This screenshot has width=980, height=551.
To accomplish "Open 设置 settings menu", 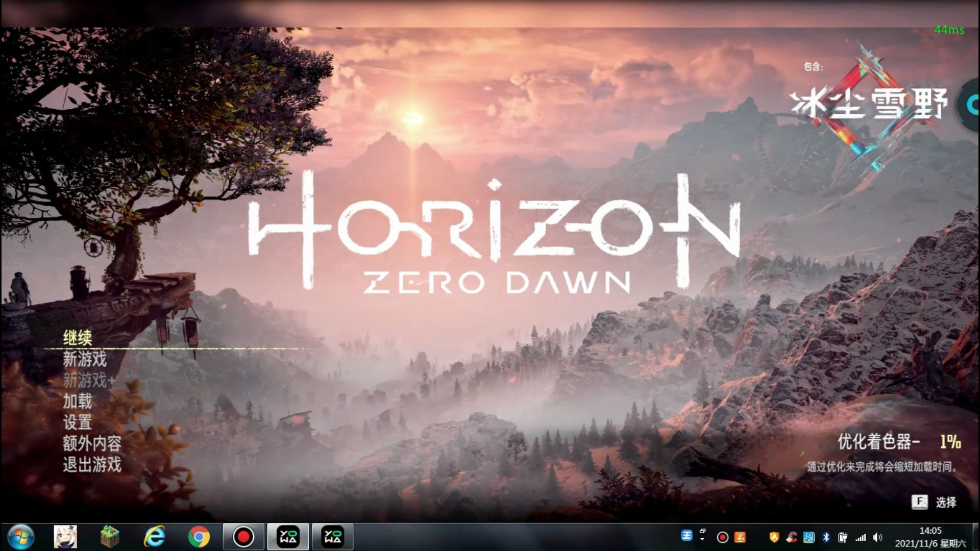I will click(78, 422).
